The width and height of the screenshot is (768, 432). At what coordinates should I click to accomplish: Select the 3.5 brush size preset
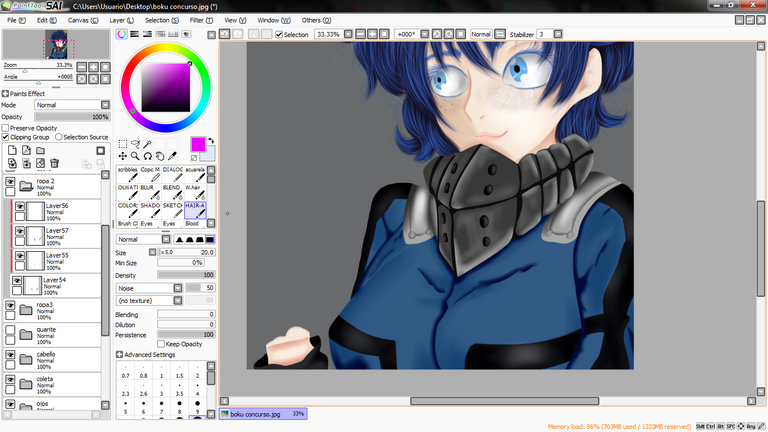pos(179,390)
